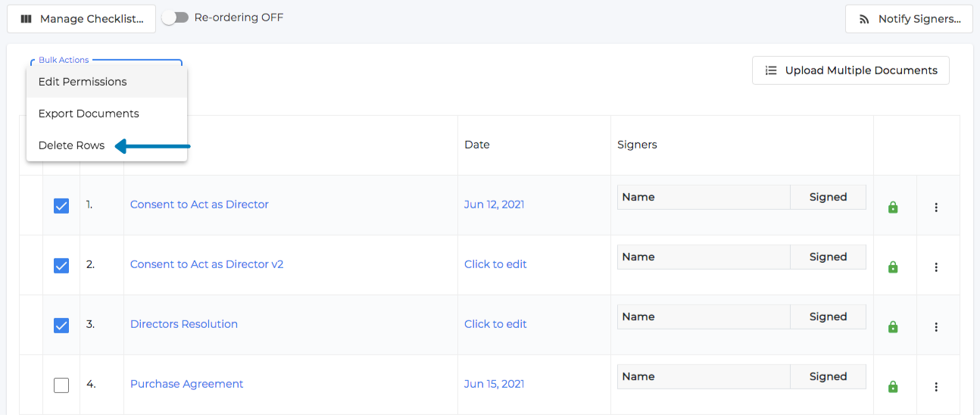The height and width of the screenshot is (415, 980).
Task: Click the green lock icon on Purchase Agreement row
Action: (x=893, y=386)
